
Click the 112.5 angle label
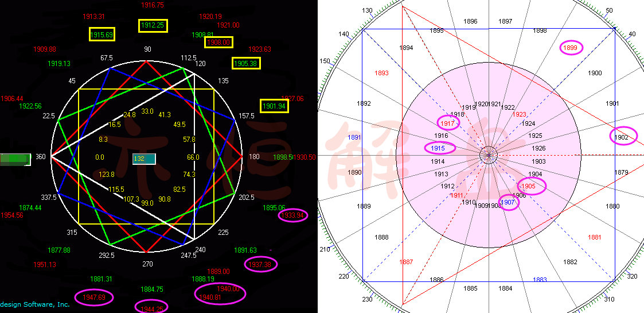click(x=189, y=57)
